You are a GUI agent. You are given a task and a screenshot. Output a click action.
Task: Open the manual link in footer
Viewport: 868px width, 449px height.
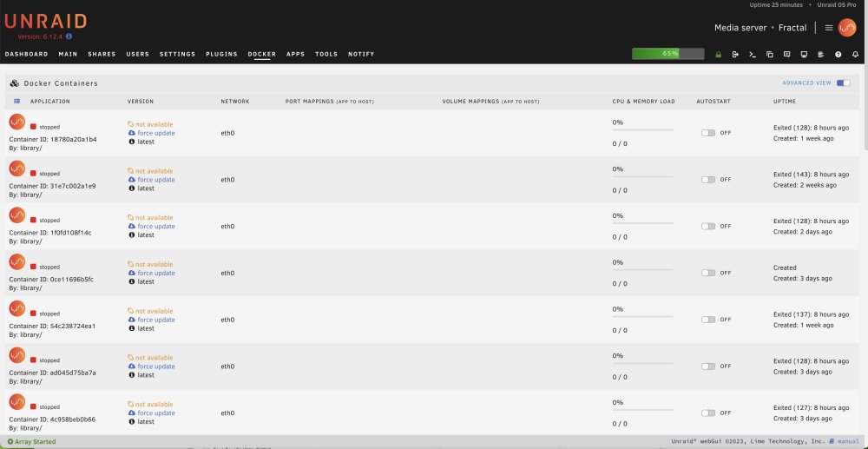coord(848,441)
